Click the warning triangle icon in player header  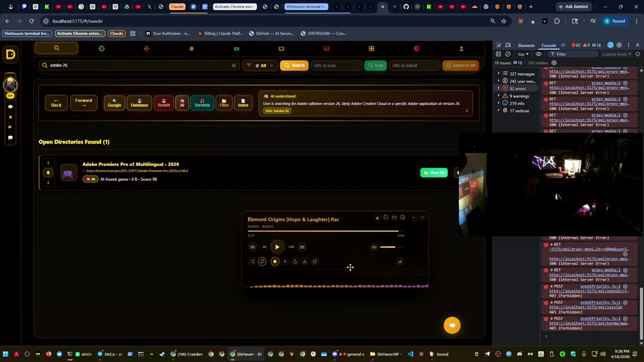(x=377, y=218)
